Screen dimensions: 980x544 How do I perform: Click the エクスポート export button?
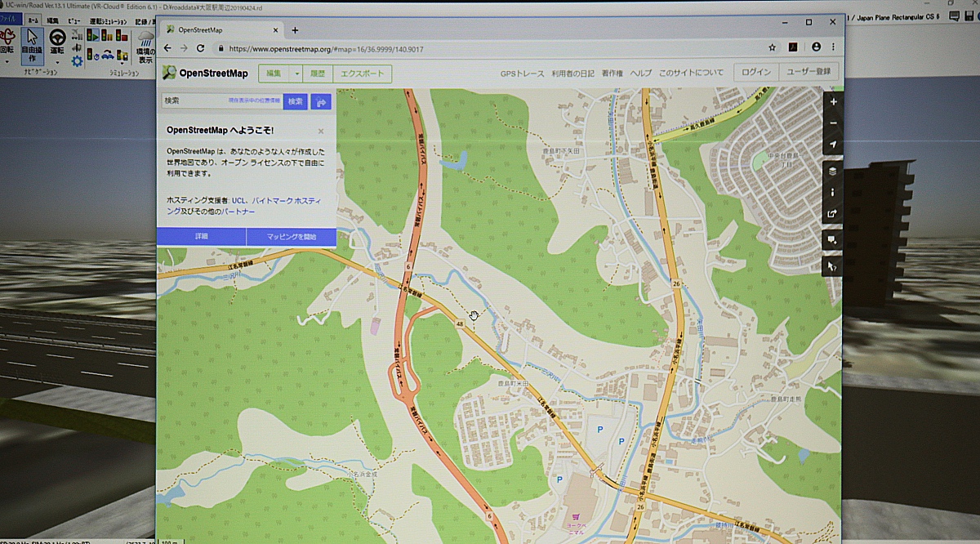coord(362,74)
